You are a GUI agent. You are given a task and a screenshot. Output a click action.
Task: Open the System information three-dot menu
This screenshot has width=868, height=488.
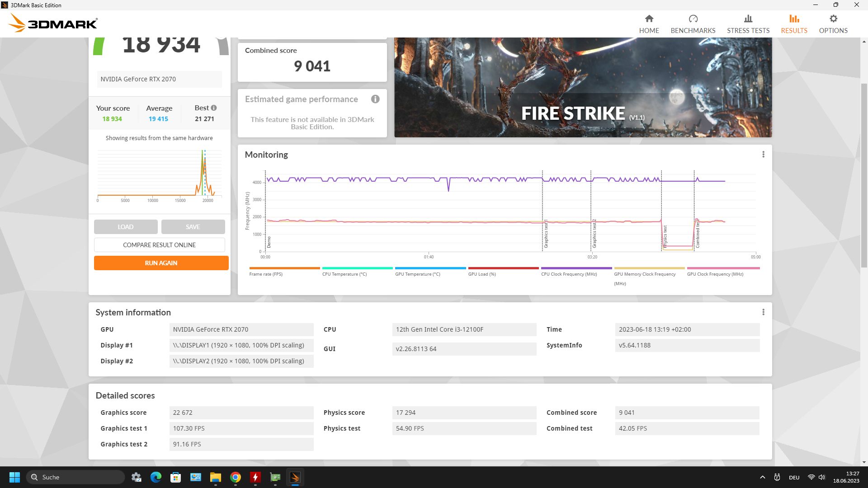763,312
